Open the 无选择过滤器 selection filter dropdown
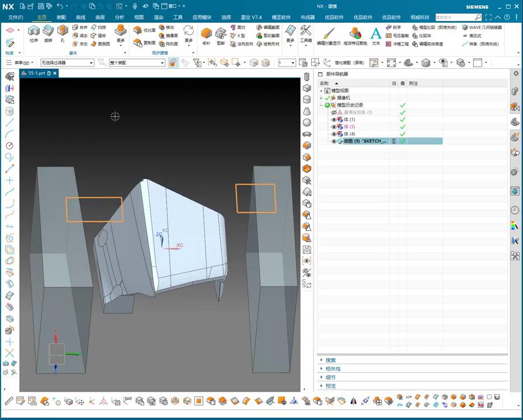Viewport: 523px width, 420px height. [x=67, y=62]
